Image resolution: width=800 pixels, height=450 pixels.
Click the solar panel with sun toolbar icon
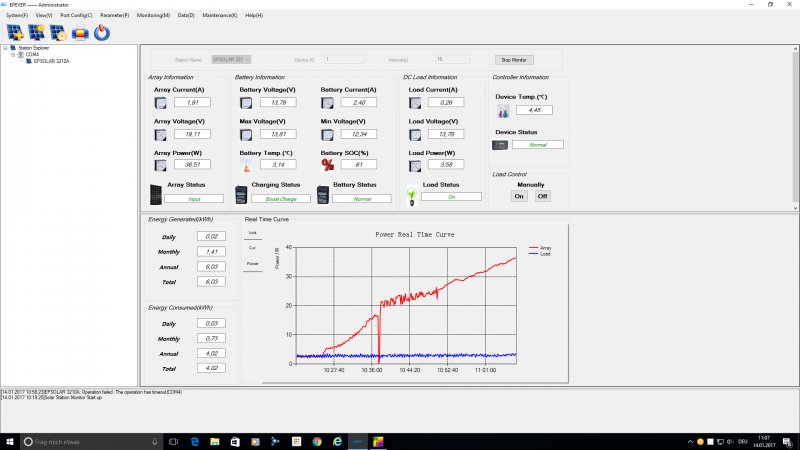pyautogui.click(x=36, y=33)
